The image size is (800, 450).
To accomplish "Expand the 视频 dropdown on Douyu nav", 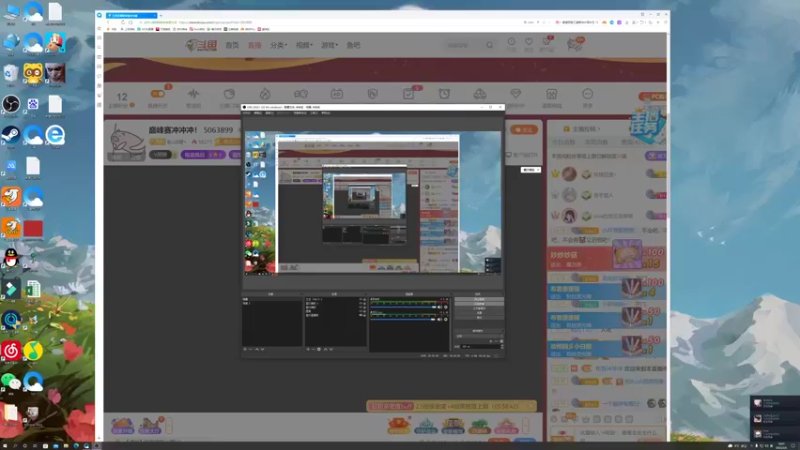I will click(304, 45).
